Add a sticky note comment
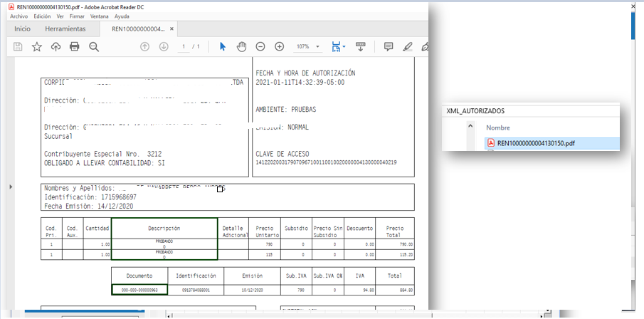 [389, 46]
